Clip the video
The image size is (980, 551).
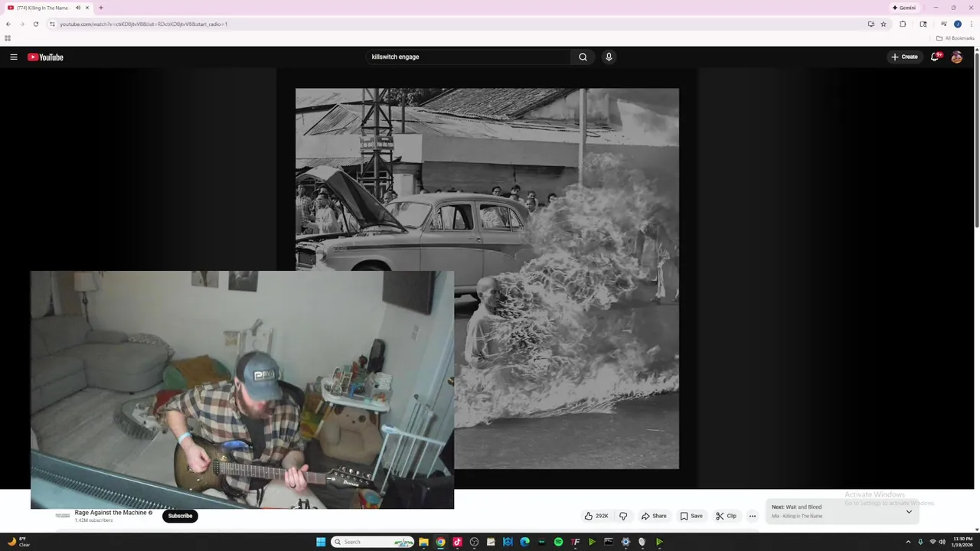pyautogui.click(x=726, y=516)
